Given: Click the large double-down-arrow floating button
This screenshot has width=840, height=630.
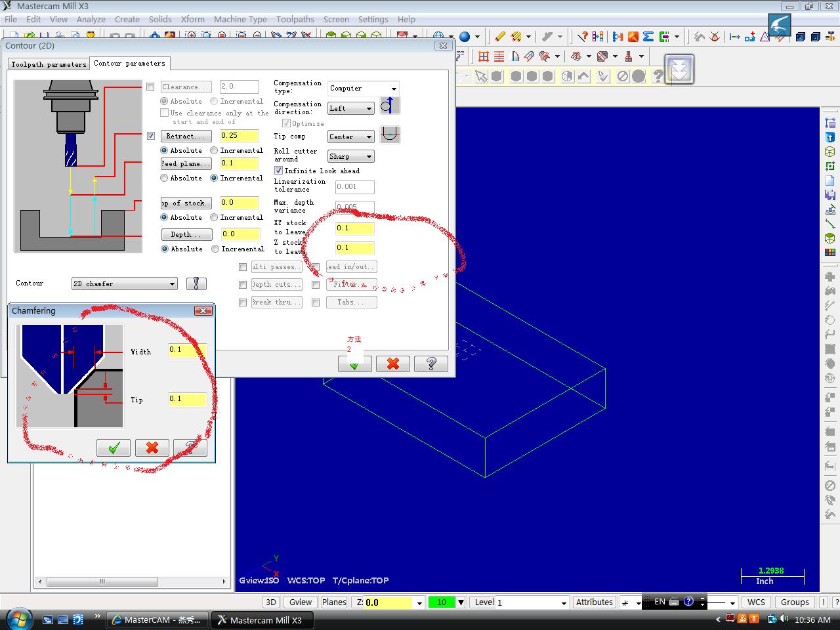Looking at the screenshot, I should 679,69.
